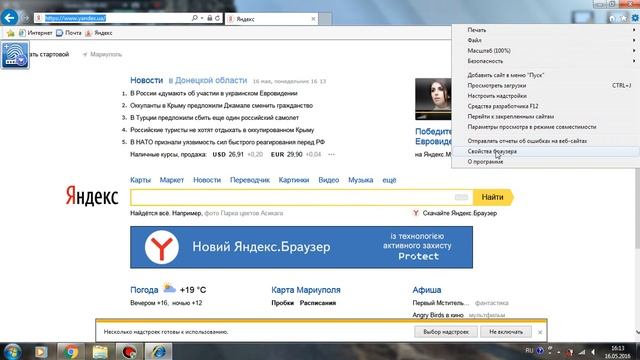
Task: Select Добавить сайт в меню "Пуск"
Action: pos(546,75)
